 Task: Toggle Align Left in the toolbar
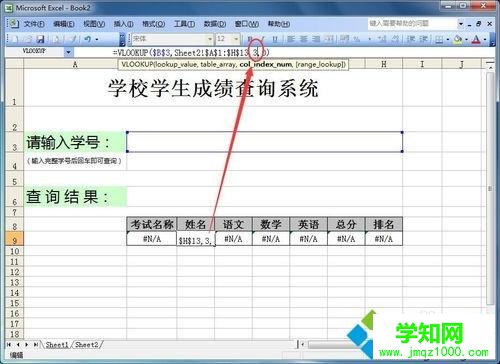click(x=291, y=39)
